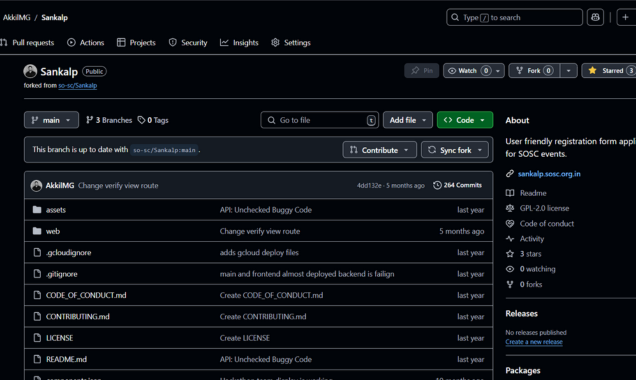Open the green Code dropdown
The height and width of the screenshot is (380, 636).
(465, 120)
